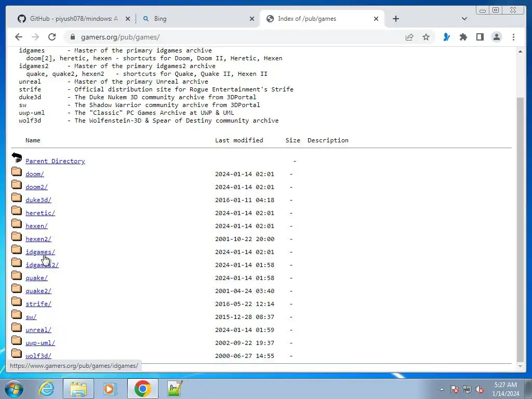Launch Internet Explorer from the taskbar

(46, 389)
